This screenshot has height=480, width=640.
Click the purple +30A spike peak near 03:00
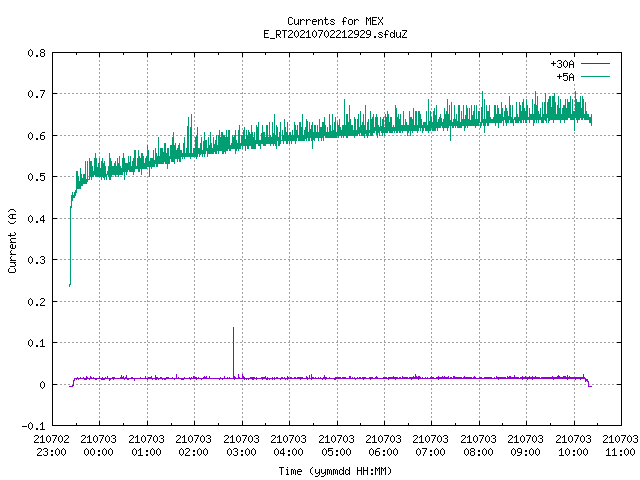[233, 328]
